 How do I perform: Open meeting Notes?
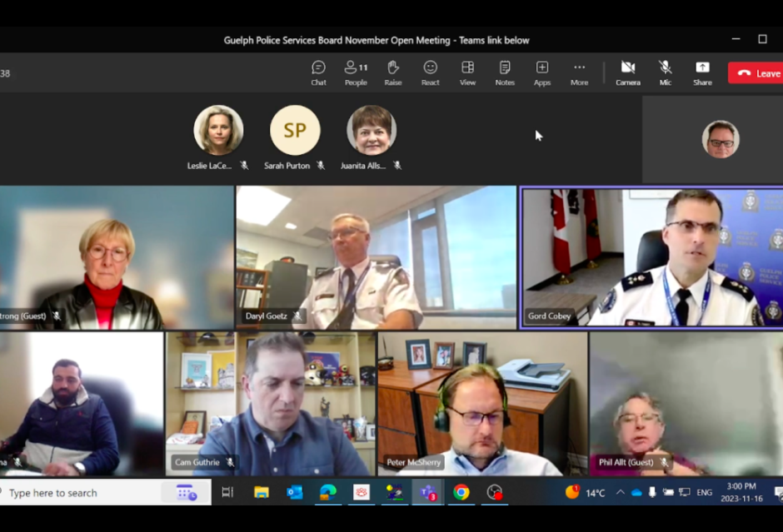click(505, 72)
